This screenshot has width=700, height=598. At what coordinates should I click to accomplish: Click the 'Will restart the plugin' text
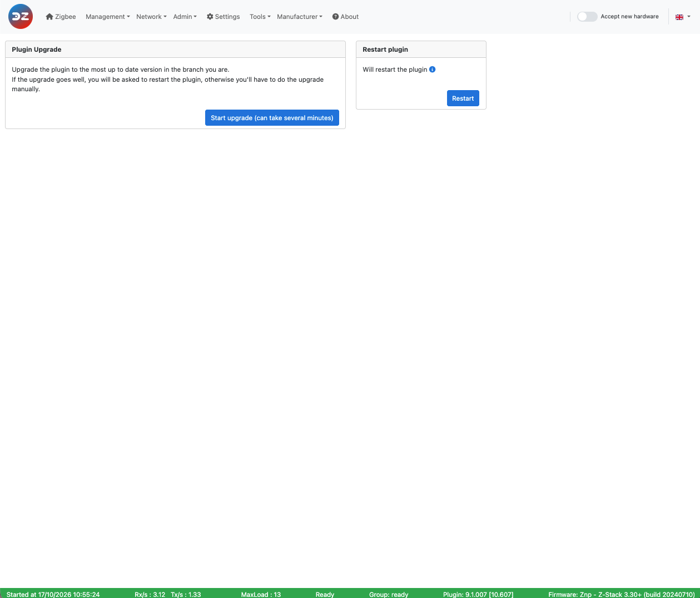coord(395,70)
